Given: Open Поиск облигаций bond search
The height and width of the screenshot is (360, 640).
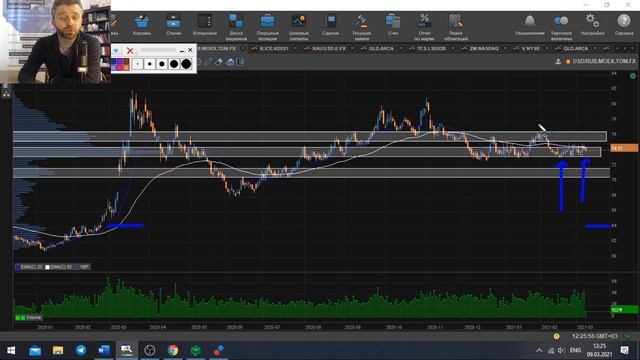Looking at the screenshot, I should (x=456, y=27).
